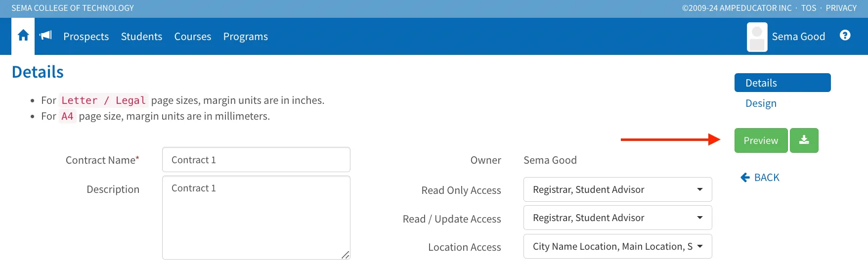Open the Read Only Access dropdown

click(x=617, y=189)
